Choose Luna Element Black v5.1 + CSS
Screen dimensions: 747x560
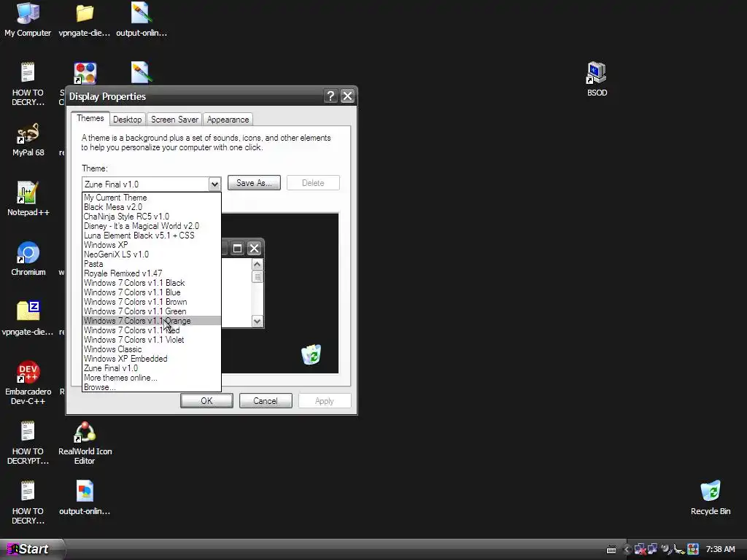pyautogui.click(x=152, y=236)
